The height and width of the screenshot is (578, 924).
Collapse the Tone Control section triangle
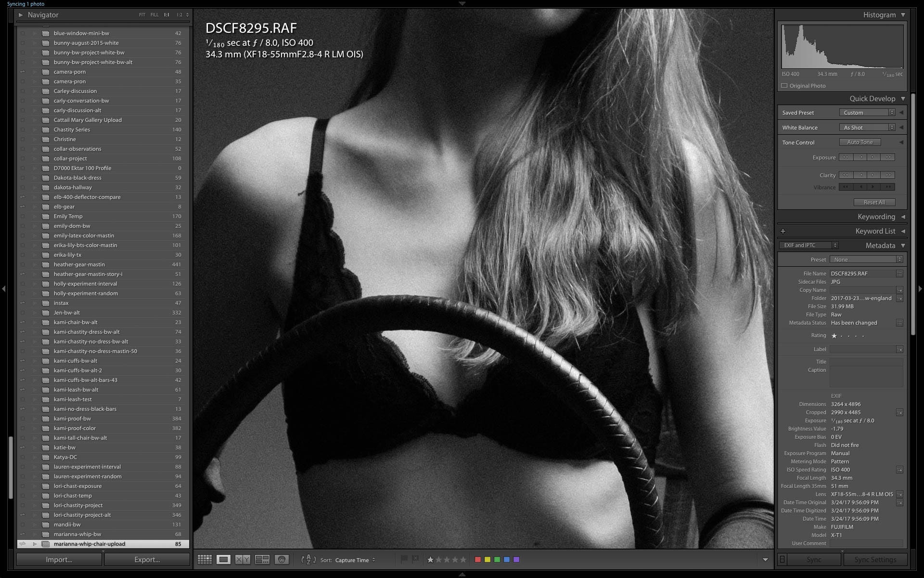901,143
